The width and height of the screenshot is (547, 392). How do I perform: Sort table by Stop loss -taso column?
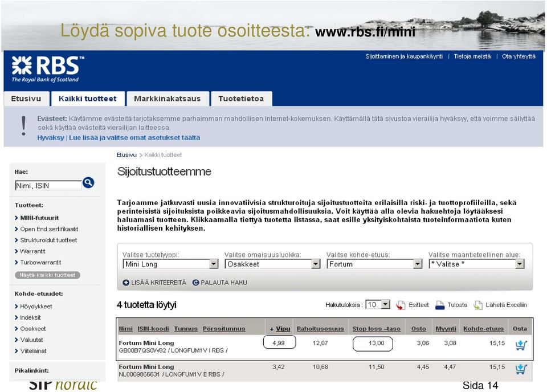(377, 329)
